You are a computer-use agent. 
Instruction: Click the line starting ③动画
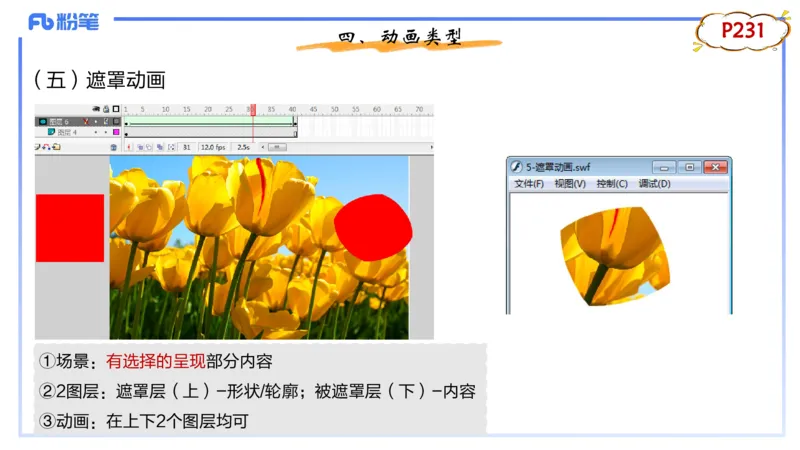tap(144, 421)
